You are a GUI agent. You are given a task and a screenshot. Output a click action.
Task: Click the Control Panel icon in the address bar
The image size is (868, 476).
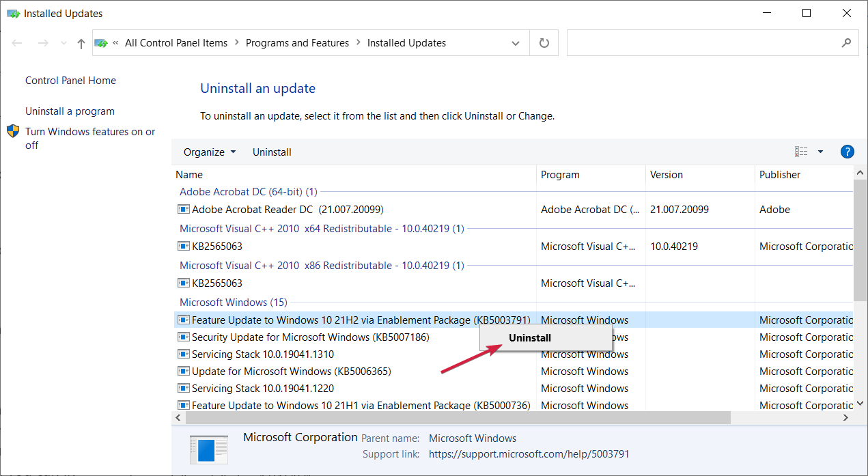click(101, 43)
